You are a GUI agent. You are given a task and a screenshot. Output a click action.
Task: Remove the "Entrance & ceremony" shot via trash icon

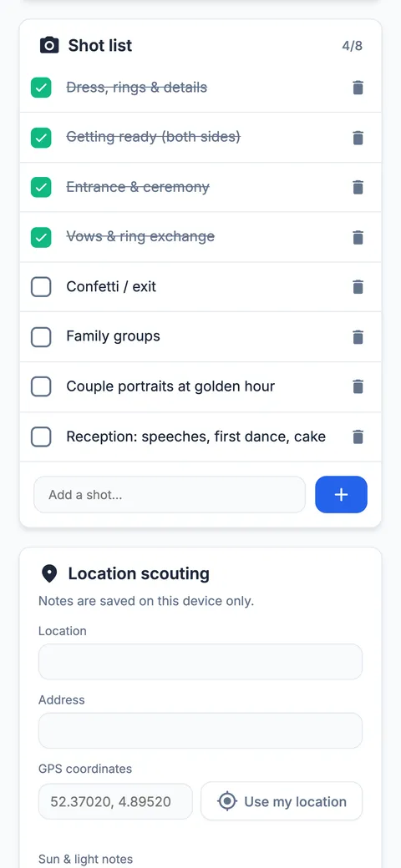click(x=358, y=187)
